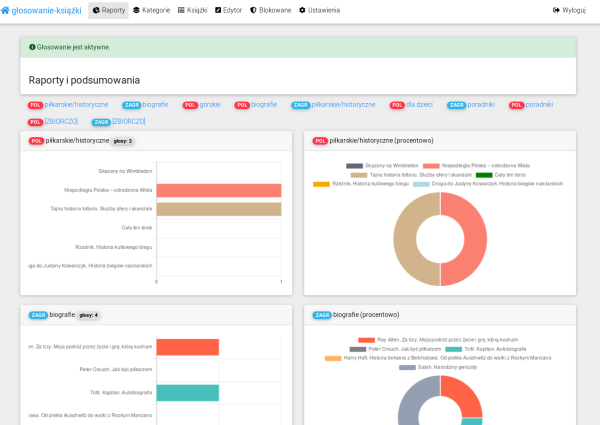This screenshot has height=425, width=600.
Task: Toggle Skazany na Wimbledon legend swatch
Action: pyautogui.click(x=354, y=165)
